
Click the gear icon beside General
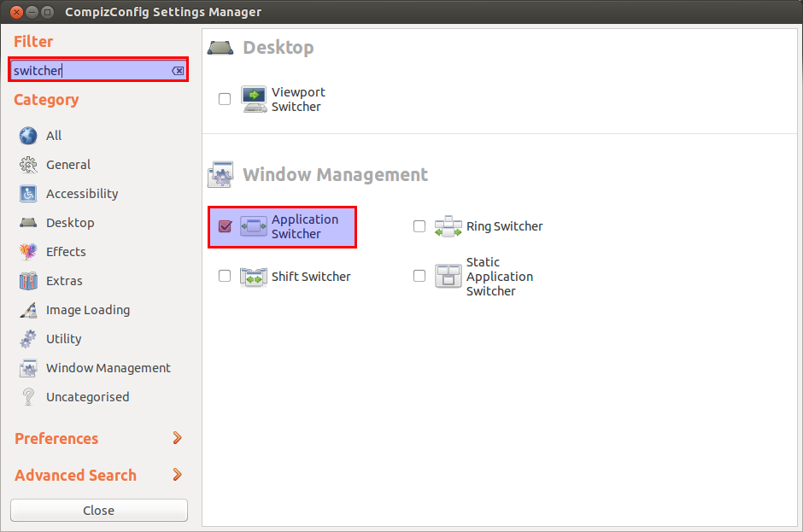[x=28, y=165]
